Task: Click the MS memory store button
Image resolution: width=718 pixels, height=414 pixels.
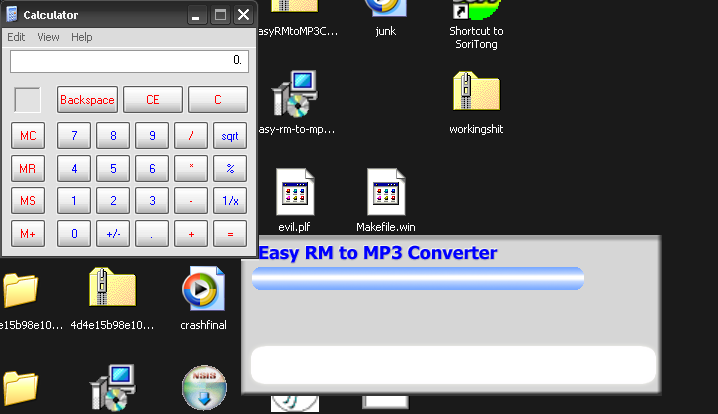Action: click(28, 201)
